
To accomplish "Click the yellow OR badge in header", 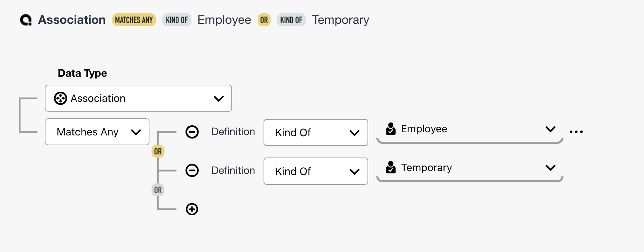I will tap(264, 20).
